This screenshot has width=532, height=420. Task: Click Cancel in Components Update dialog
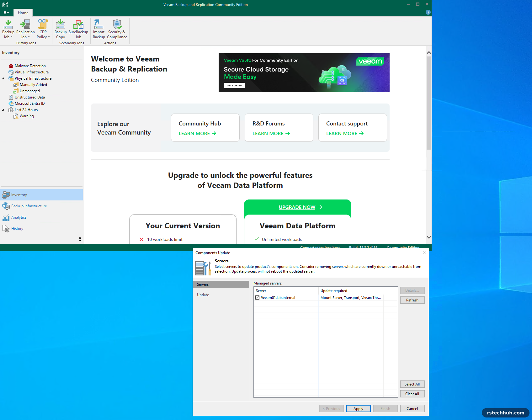tap(412, 409)
